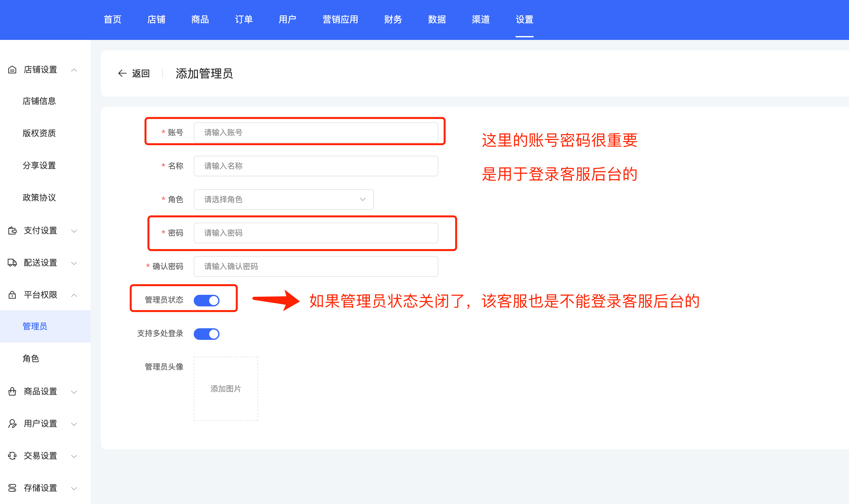Click the 商品设置 shopping bag icon
849x504 pixels.
[12, 391]
